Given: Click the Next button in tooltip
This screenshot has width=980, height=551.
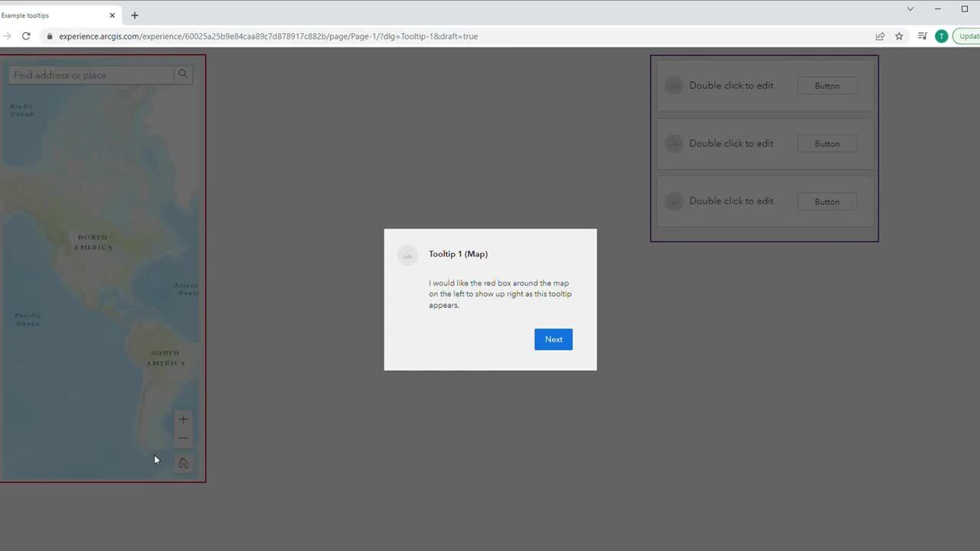Looking at the screenshot, I should coord(553,339).
